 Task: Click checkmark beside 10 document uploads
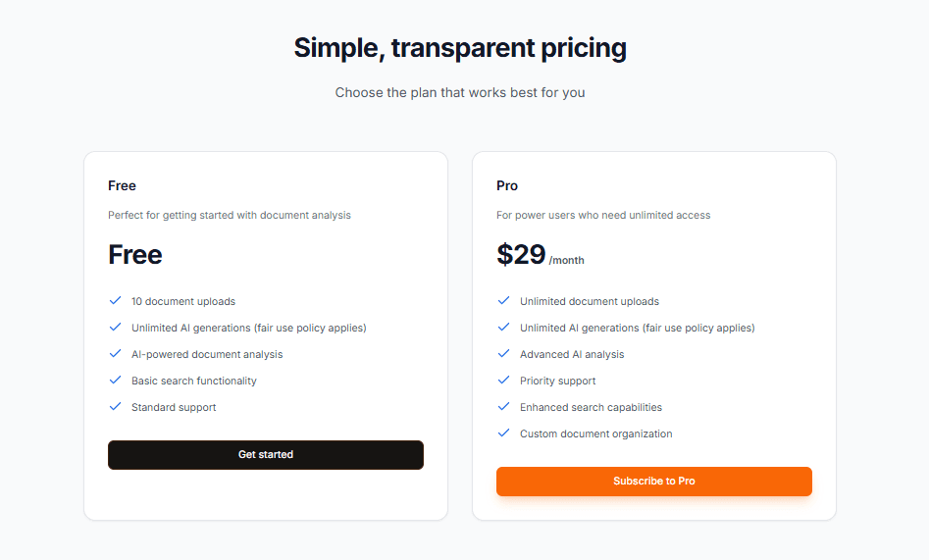[115, 301]
